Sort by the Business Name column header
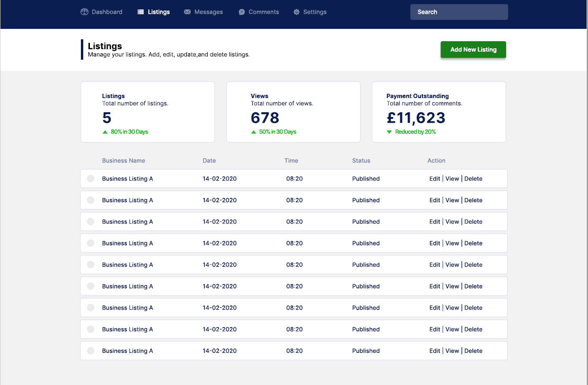 click(x=123, y=161)
